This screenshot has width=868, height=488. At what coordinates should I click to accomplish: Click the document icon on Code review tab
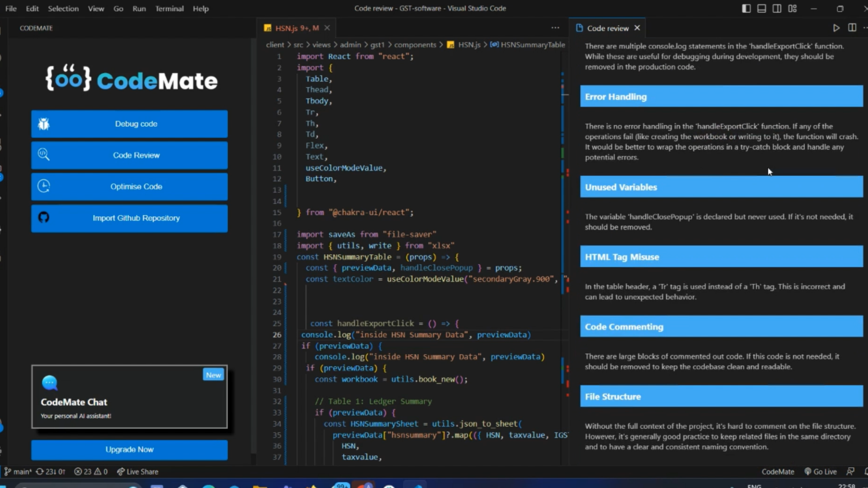tap(579, 28)
